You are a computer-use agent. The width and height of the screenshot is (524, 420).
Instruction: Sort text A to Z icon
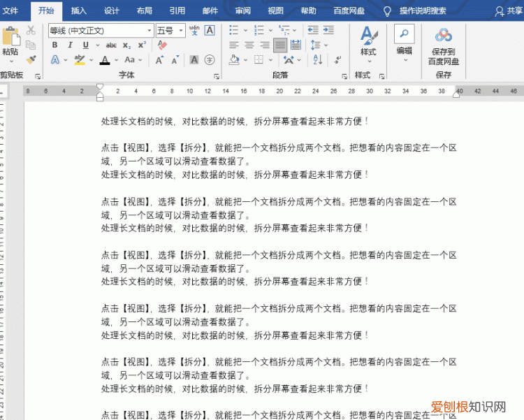click(318, 60)
